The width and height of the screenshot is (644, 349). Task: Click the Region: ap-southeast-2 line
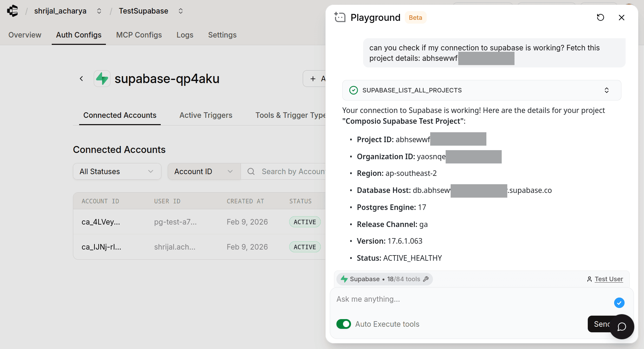click(x=397, y=173)
